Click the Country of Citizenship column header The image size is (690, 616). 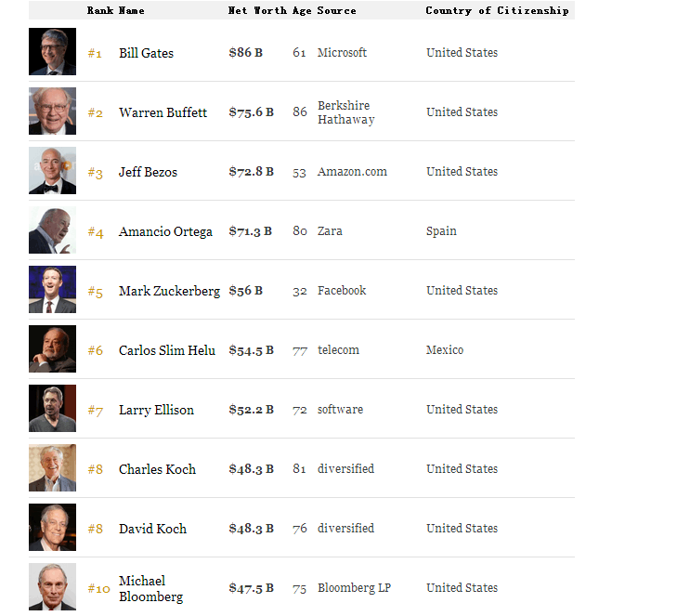coord(497,11)
